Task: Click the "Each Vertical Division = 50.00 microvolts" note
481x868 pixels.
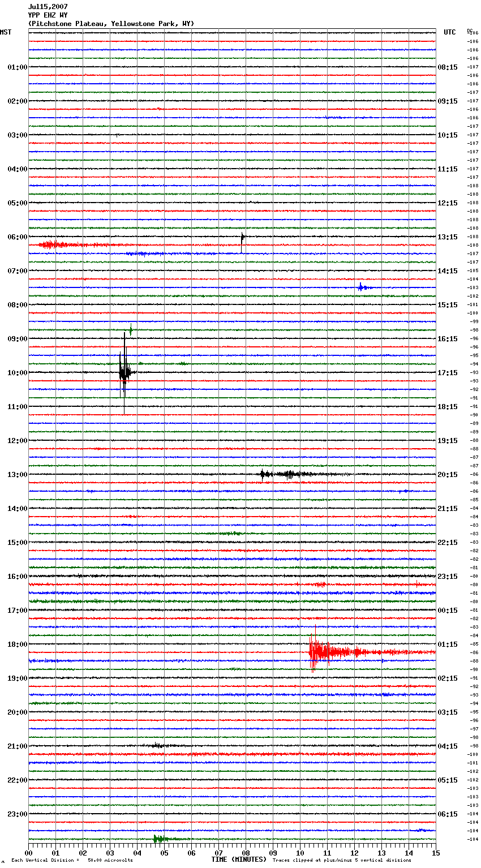Action: tap(72, 860)
